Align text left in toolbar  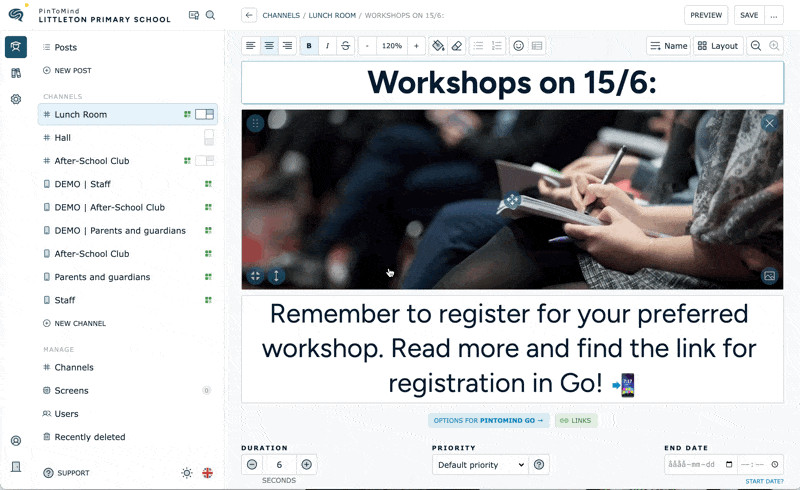pos(251,46)
